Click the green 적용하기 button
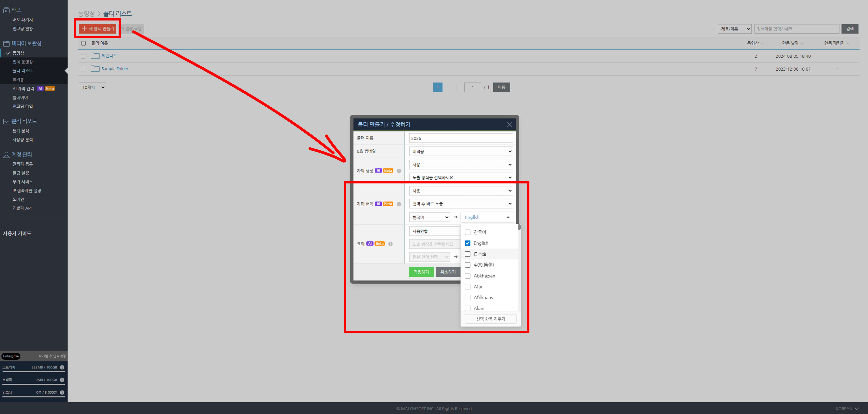 point(421,272)
